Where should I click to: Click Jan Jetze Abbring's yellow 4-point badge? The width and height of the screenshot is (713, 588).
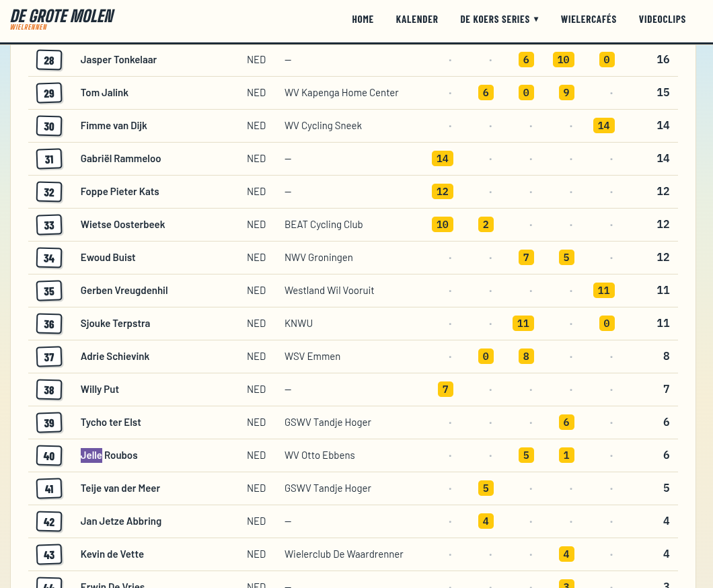click(x=486, y=521)
